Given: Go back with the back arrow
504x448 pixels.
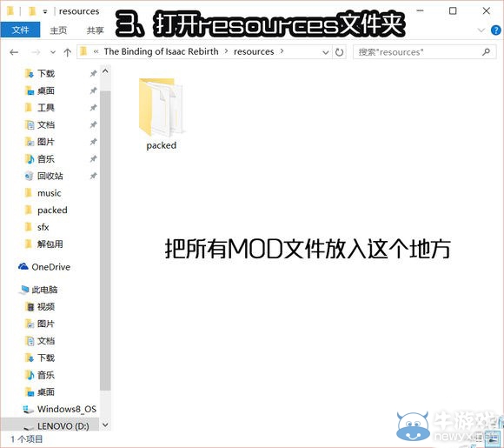Looking at the screenshot, I should (x=14, y=52).
